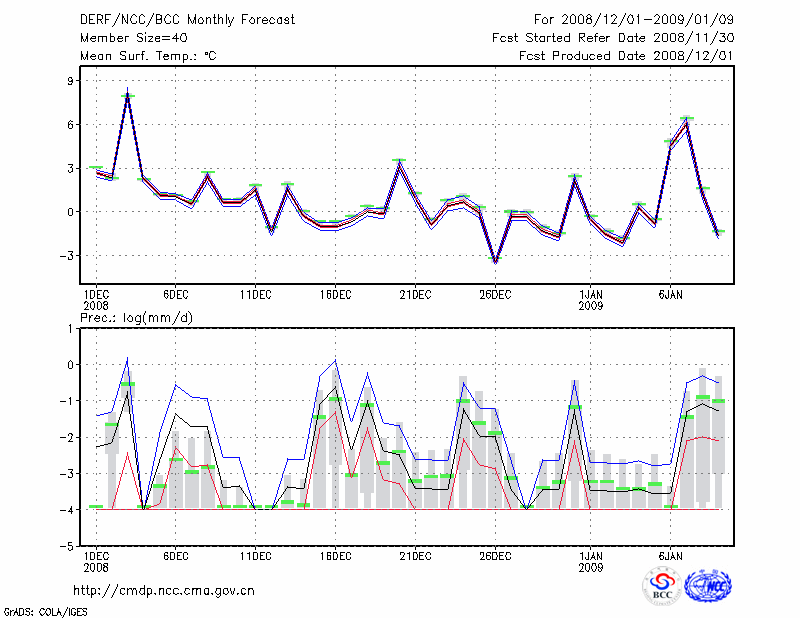Image resolution: width=800 pixels, height=618 pixels.
Task: Click the BCC logo
Action: (662, 586)
